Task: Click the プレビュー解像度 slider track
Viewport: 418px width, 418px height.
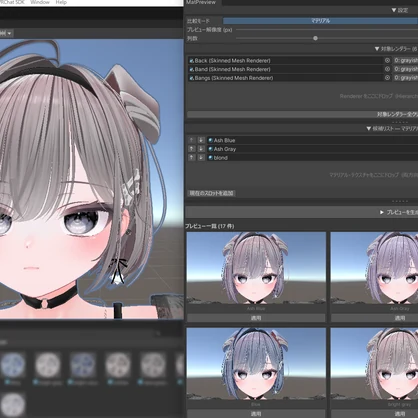Action: point(327,30)
